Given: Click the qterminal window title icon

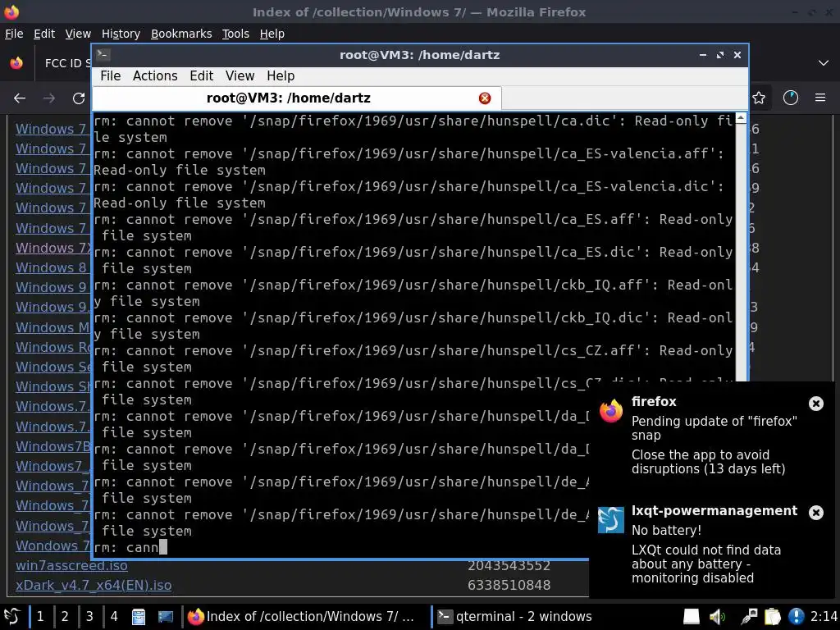Looking at the screenshot, I should coord(103,55).
